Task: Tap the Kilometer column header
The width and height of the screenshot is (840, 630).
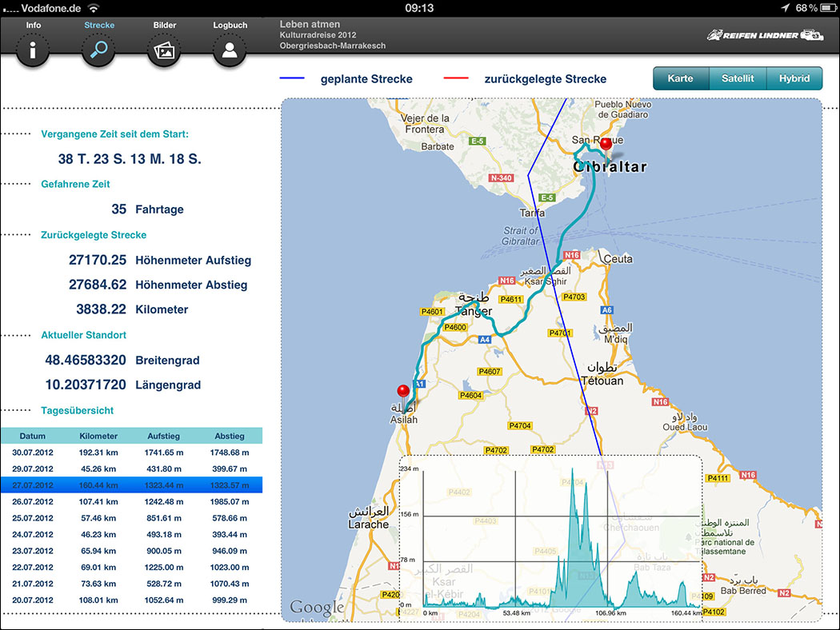Action: [x=98, y=436]
